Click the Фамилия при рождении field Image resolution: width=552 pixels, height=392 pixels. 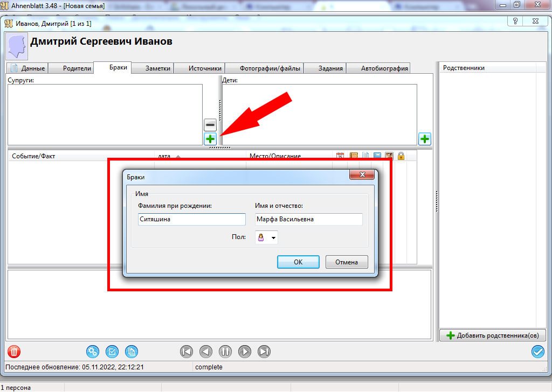click(x=191, y=219)
